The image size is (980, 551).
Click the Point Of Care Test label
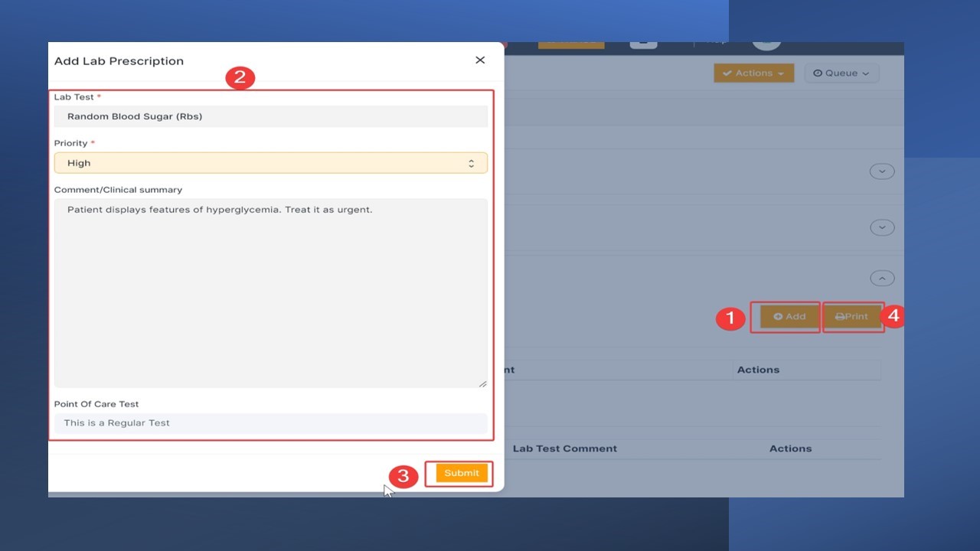96,404
